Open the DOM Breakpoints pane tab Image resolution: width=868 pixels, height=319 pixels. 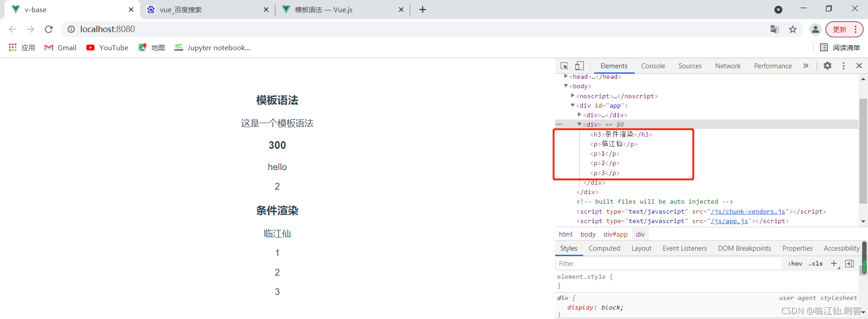point(744,248)
